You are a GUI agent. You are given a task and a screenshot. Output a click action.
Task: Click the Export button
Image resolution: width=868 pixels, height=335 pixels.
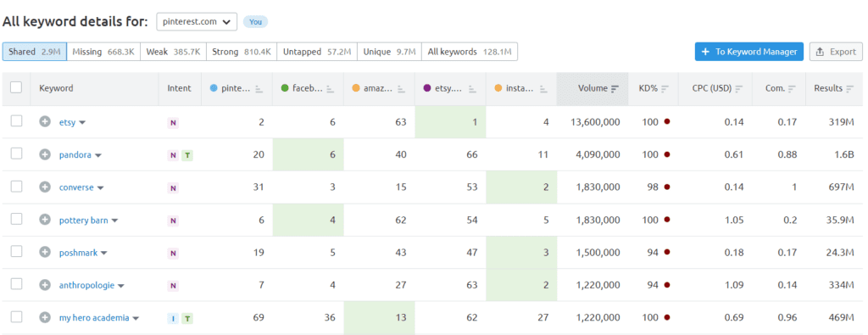point(836,52)
